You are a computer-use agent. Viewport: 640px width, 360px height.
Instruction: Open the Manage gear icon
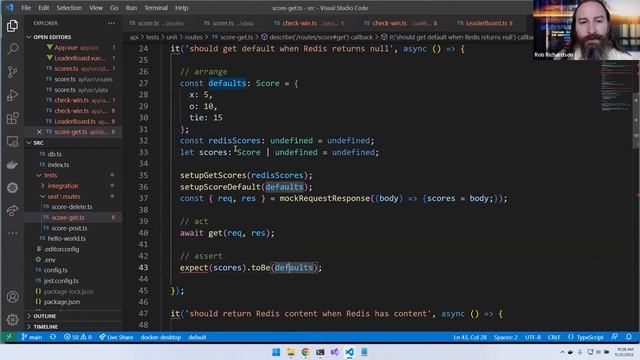tap(12, 320)
